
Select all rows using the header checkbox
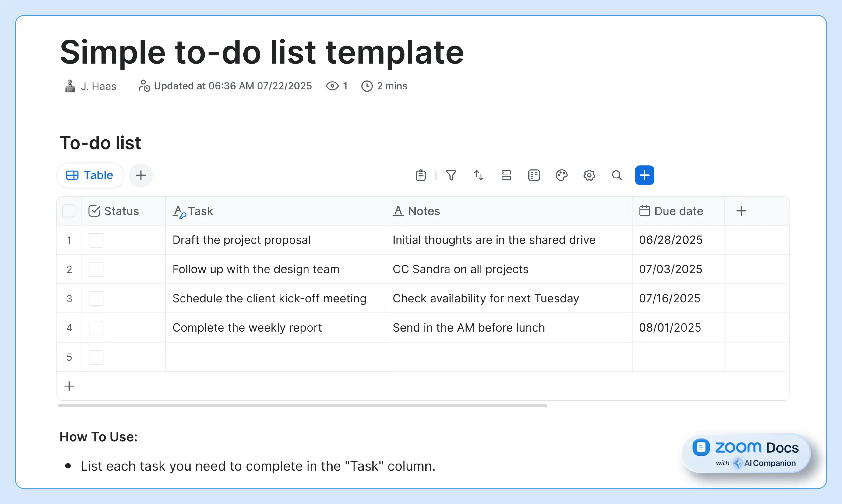tap(69, 211)
